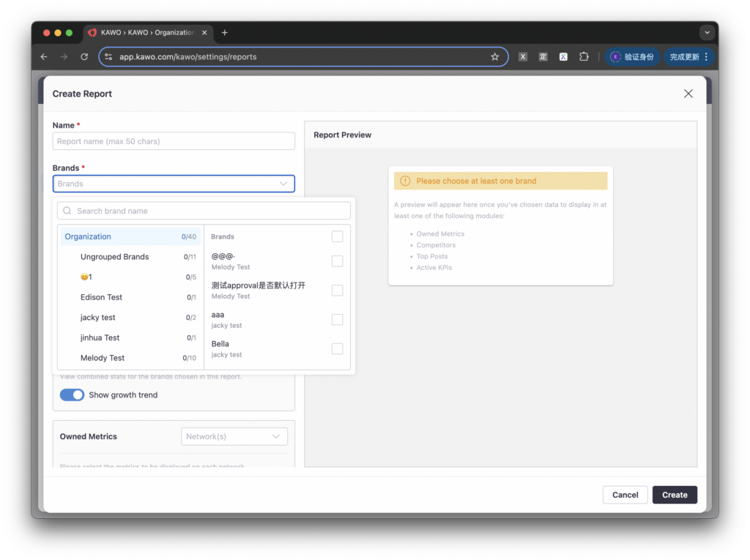Viewport: 750px width, 560px height.
Task: Bookmark this page with star icon
Action: 494,57
